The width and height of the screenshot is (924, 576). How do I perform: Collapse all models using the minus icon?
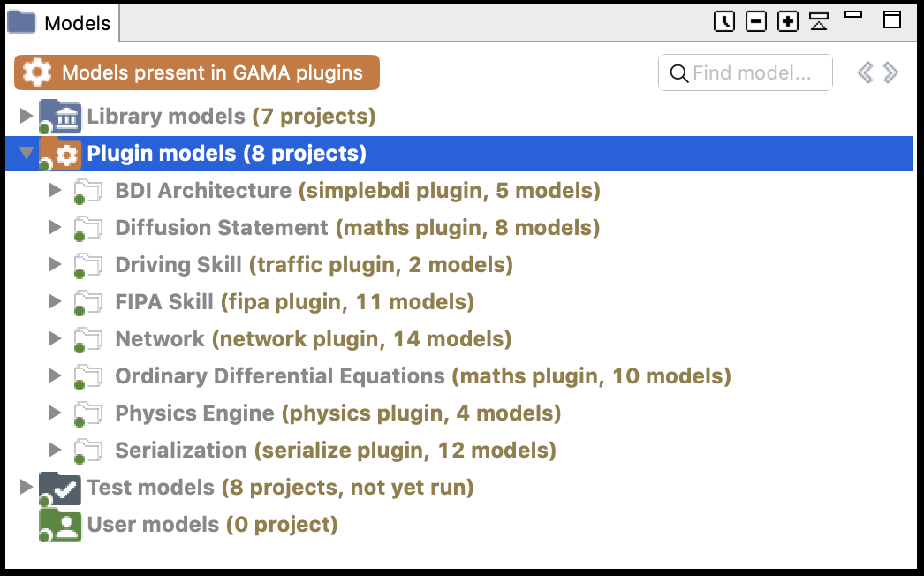(x=755, y=20)
